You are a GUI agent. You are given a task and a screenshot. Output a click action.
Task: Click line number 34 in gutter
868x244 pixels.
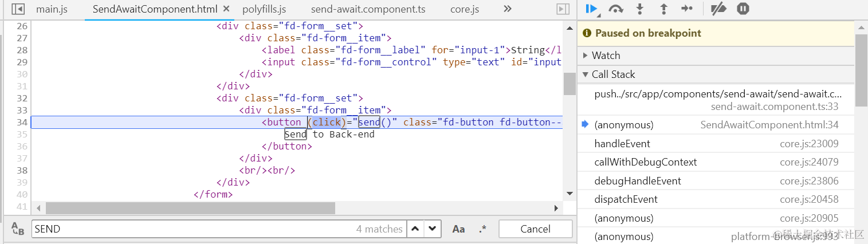[22, 122]
